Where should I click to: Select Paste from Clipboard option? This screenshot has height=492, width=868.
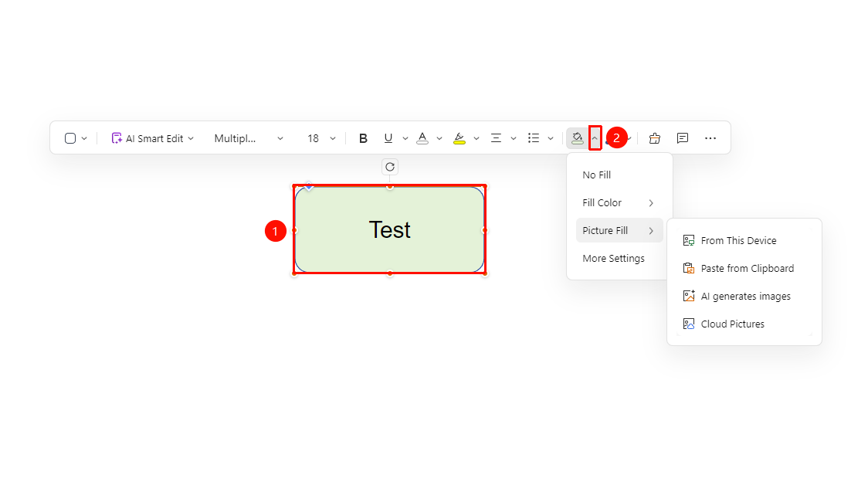tap(744, 268)
